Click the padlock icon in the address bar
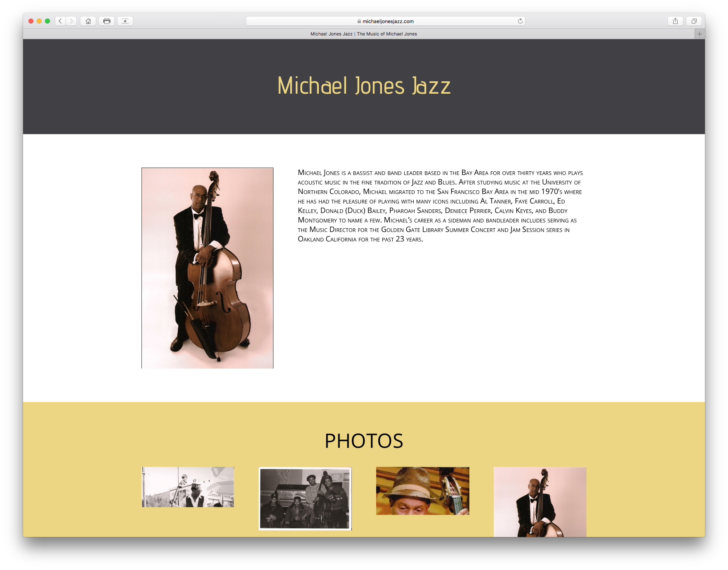The width and height of the screenshot is (728, 570). 359,21
